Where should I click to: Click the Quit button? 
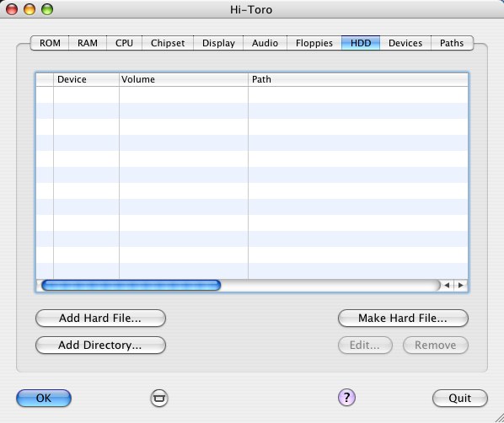pyautogui.click(x=460, y=399)
